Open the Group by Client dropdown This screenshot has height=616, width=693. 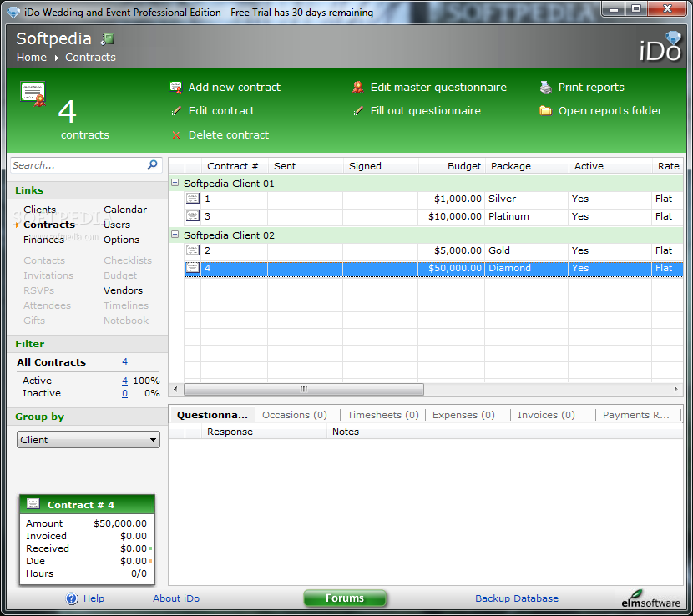pyautogui.click(x=89, y=440)
